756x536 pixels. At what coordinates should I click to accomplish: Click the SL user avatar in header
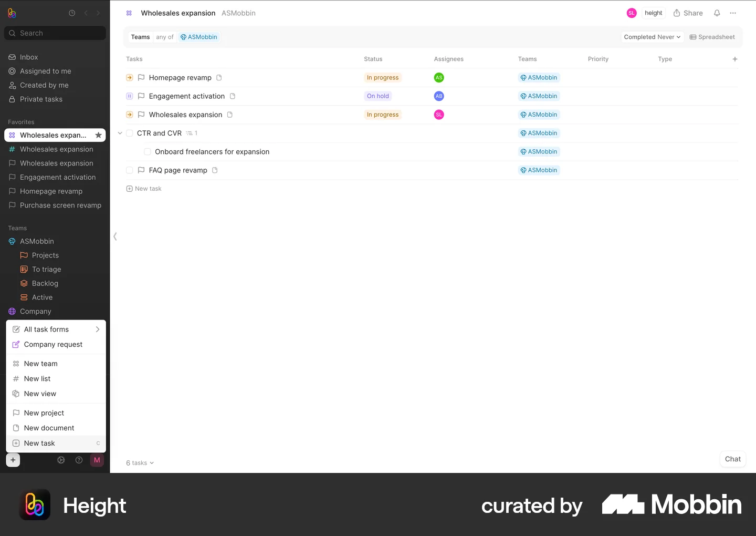pos(632,13)
